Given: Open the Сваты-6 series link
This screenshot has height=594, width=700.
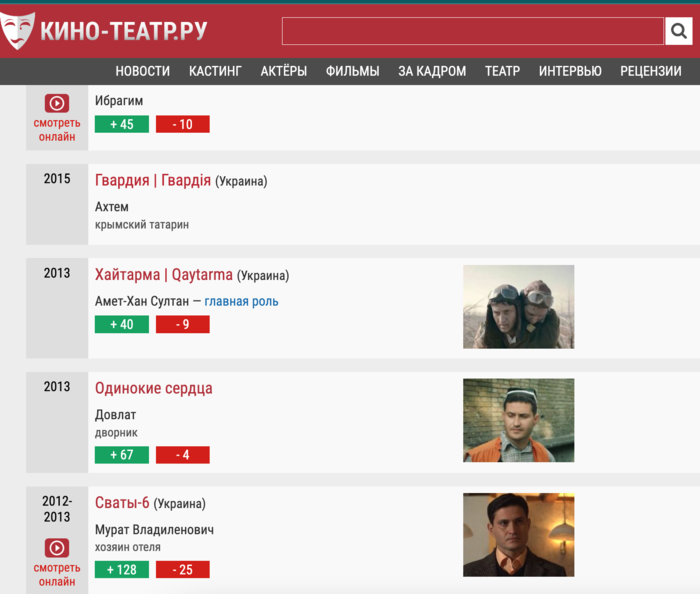Looking at the screenshot, I should (x=122, y=503).
